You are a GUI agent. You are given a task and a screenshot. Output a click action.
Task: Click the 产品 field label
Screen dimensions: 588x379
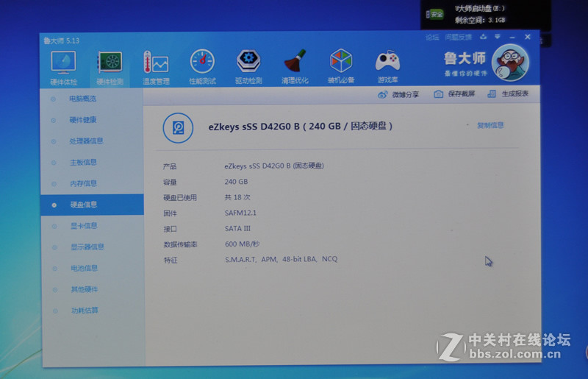(170, 166)
